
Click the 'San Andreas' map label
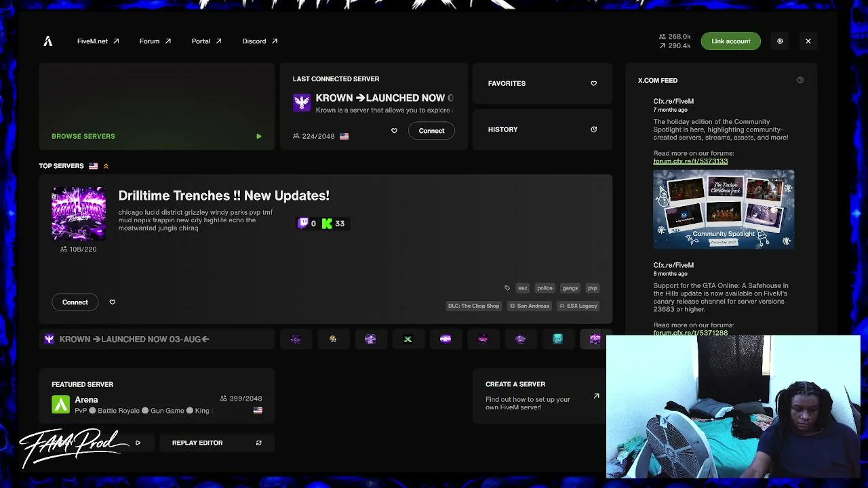click(529, 306)
